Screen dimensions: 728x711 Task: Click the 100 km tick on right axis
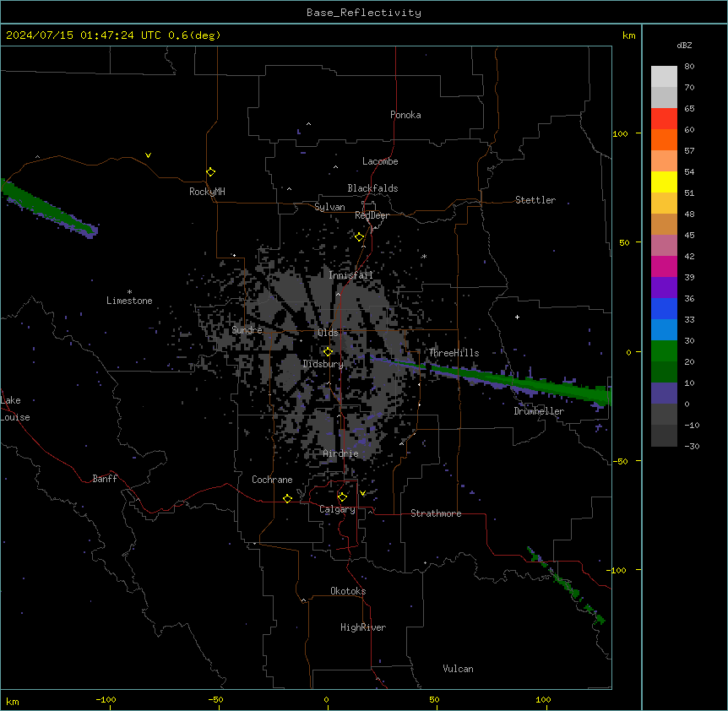620,133
